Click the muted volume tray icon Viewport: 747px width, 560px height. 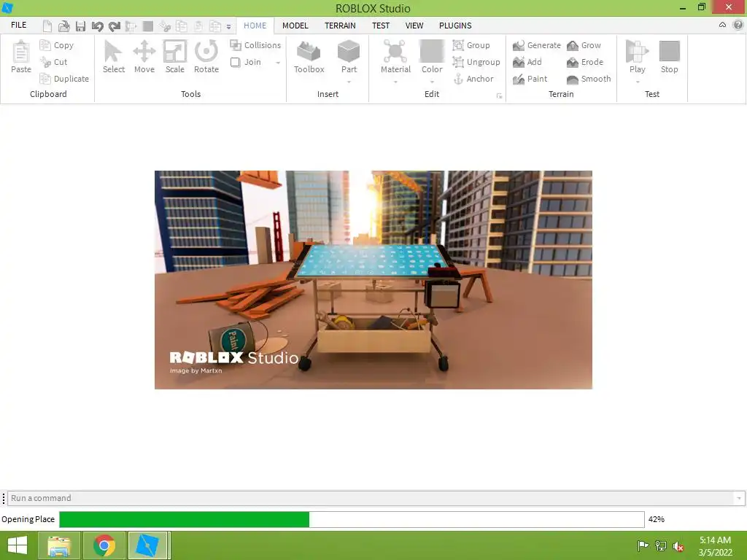pyautogui.click(x=678, y=546)
